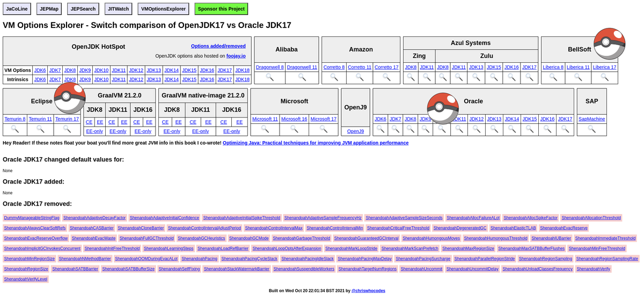Open the ShenandoahVerifyLevel option link
The image size is (644, 302).
[26, 279]
